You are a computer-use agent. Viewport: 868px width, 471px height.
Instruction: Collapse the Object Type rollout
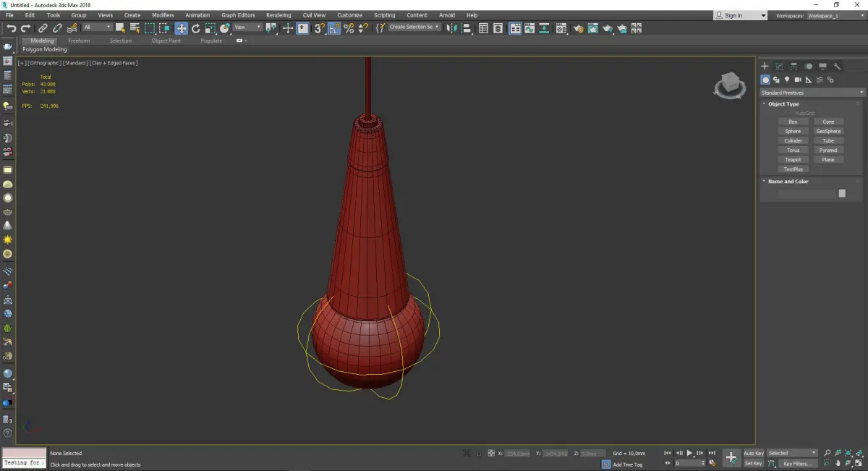784,104
